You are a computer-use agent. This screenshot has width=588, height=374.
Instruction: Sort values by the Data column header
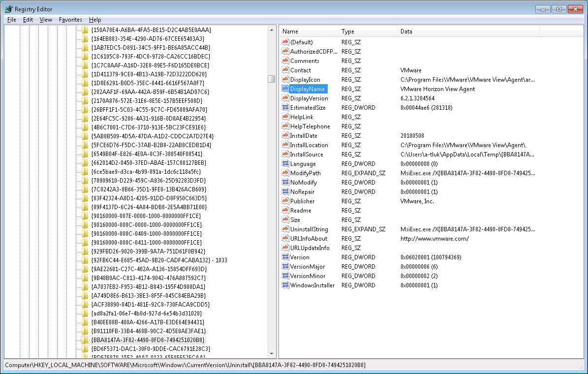[x=468, y=31]
